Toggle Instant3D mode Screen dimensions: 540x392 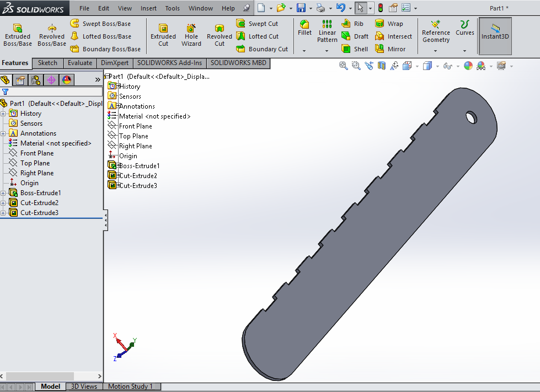click(x=495, y=36)
